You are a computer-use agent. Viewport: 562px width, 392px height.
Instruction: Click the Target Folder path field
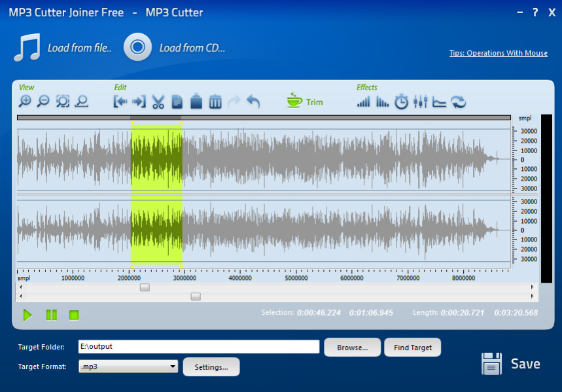tap(199, 346)
